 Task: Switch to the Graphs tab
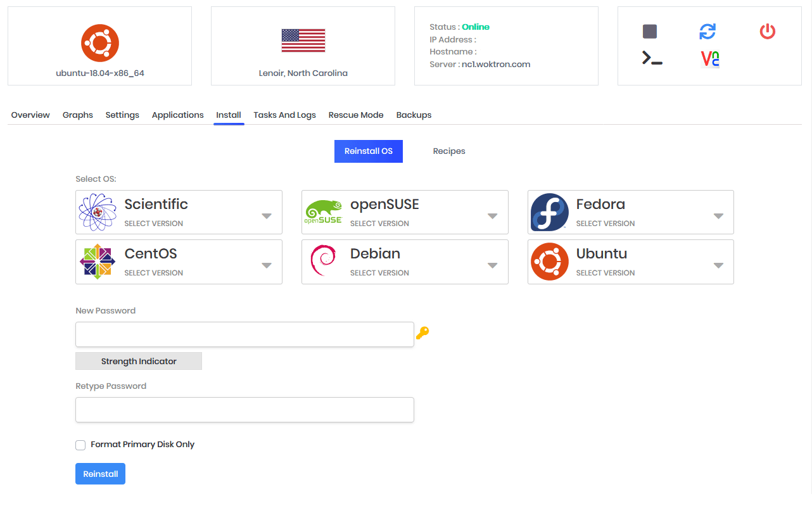click(78, 115)
